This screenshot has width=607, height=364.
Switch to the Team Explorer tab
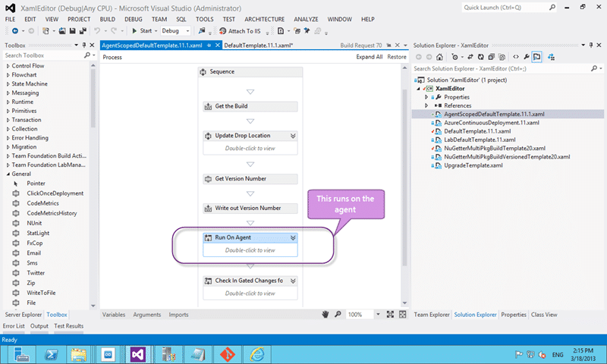432,315
